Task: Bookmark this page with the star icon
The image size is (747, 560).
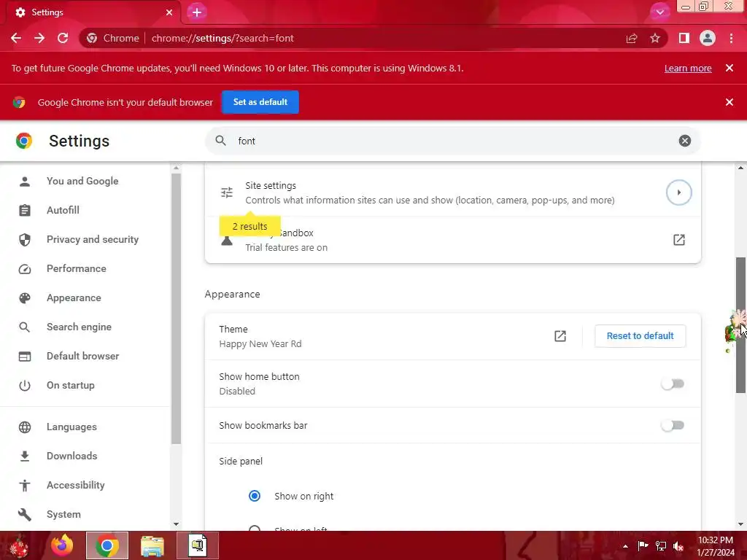Action: pyautogui.click(x=655, y=38)
